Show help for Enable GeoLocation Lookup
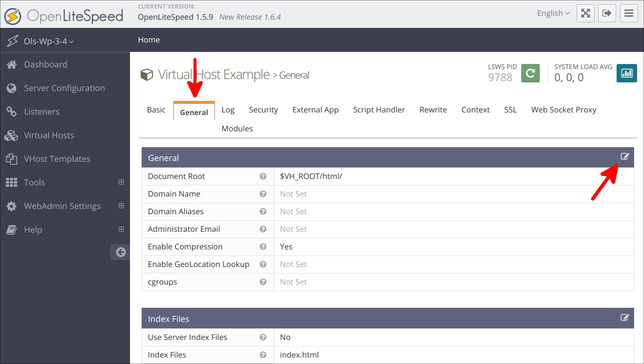Screen dimensions: 644x364 [x=263, y=264]
